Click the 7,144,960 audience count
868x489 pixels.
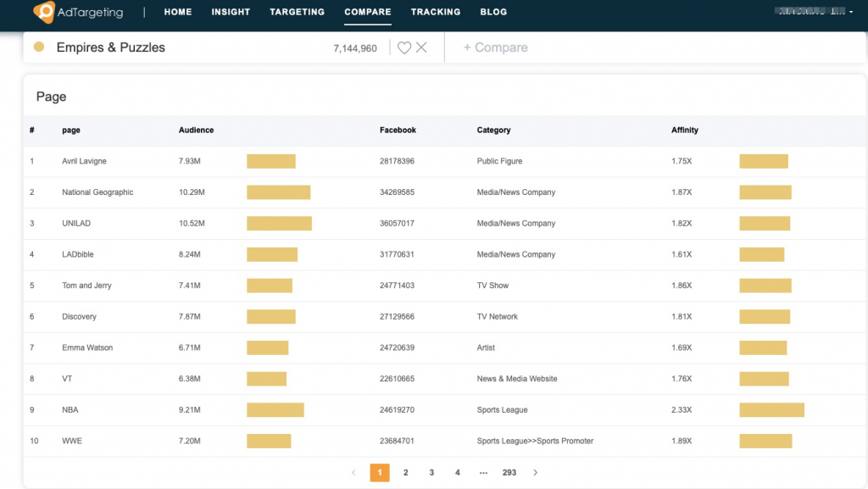[355, 48]
